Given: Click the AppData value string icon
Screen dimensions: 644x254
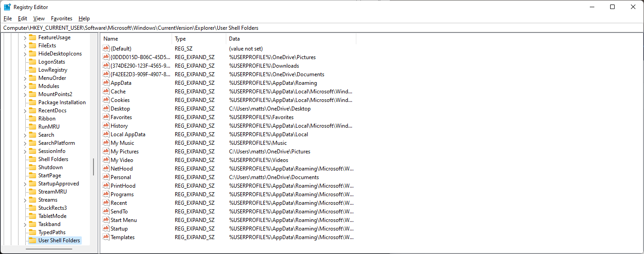Looking at the screenshot, I should tap(106, 83).
